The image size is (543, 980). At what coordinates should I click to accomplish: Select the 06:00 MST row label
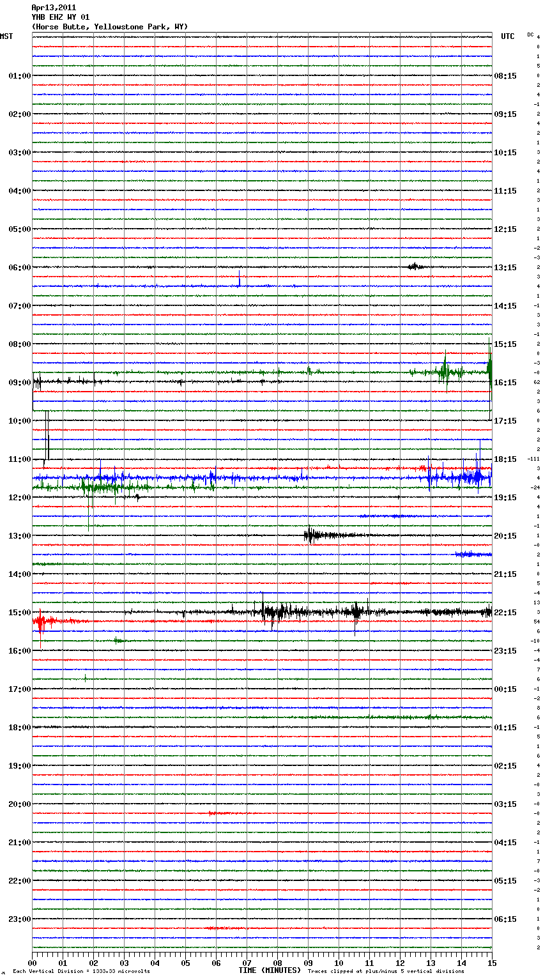point(20,268)
